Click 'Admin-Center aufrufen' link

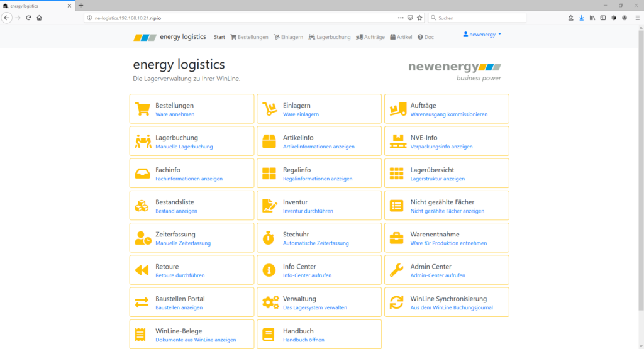(x=438, y=275)
